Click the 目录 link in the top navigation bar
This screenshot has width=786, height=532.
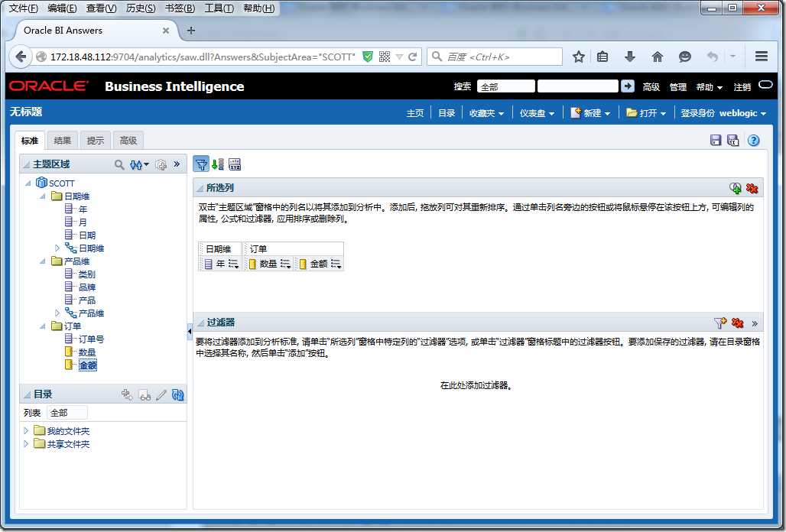pos(447,113)
